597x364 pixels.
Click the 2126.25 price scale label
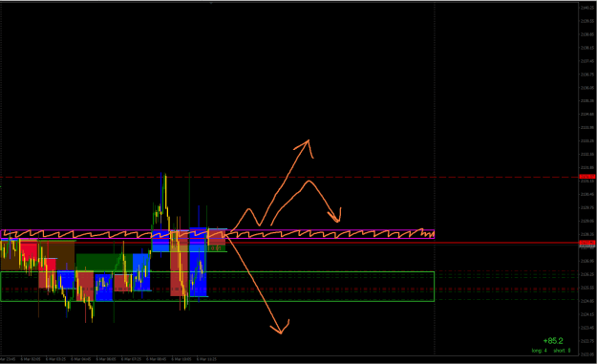(587, 274)
